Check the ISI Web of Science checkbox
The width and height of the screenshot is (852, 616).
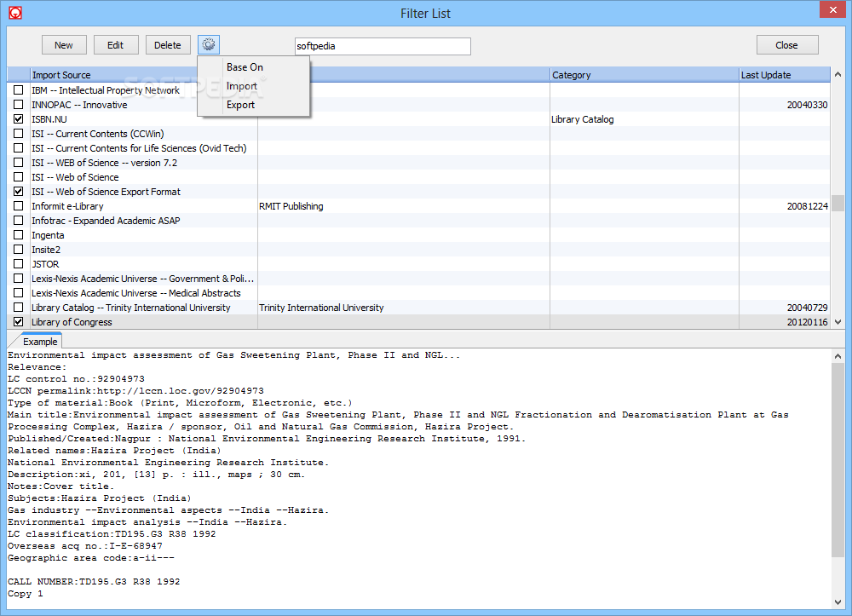tap(19, 176)
